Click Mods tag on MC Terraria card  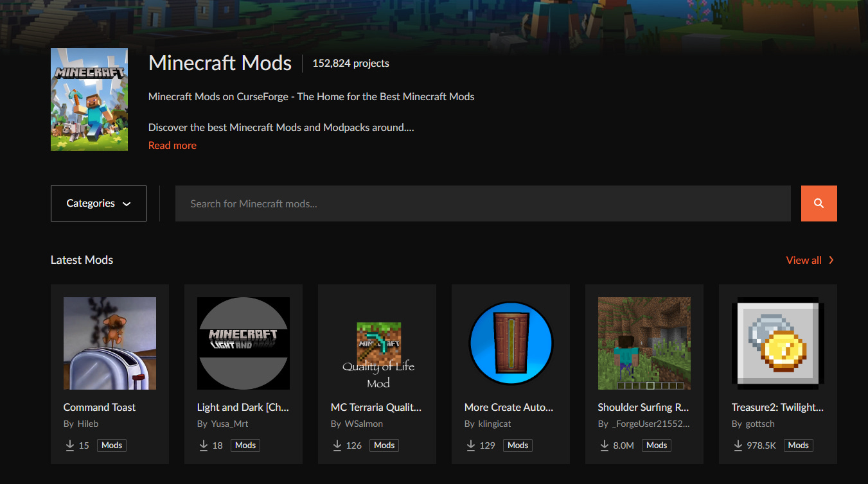[384, 445]
